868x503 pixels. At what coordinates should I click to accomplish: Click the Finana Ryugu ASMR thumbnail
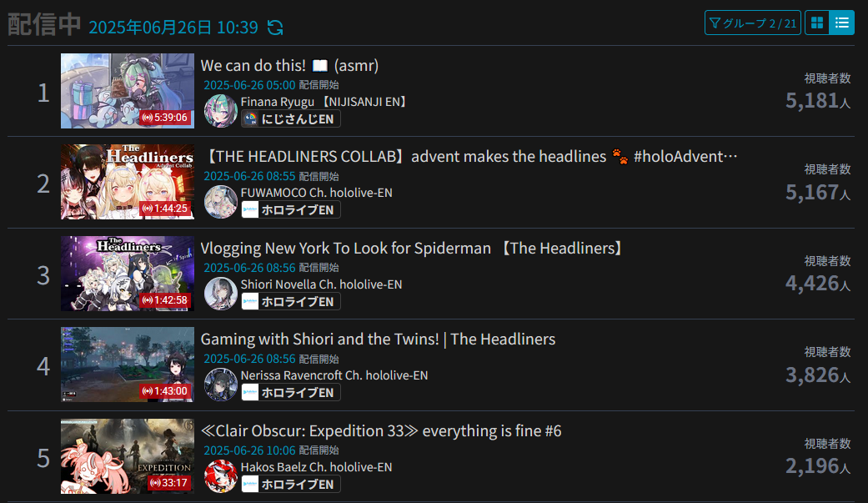(x=128, y=91)
